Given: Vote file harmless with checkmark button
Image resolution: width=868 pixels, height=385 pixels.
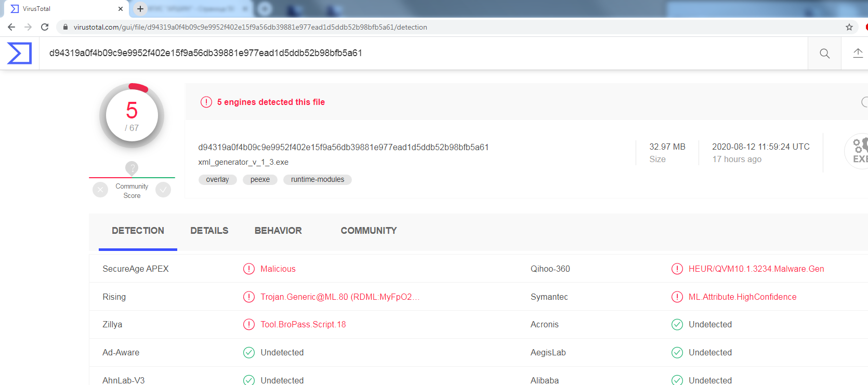Looking at the screenshot, I should point(163,190).
